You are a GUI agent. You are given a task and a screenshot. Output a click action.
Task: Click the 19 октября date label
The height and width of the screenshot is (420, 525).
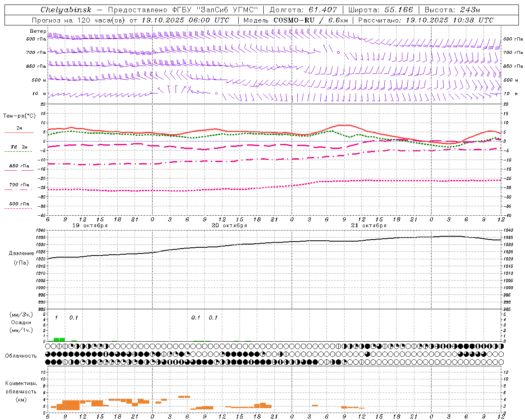point(90,226)
